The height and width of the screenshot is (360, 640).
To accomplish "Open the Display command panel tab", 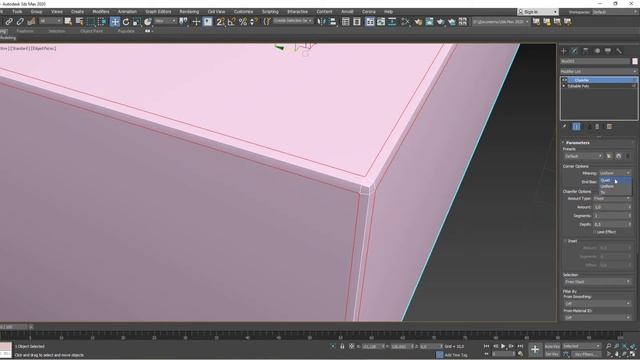I will [608, 51].
